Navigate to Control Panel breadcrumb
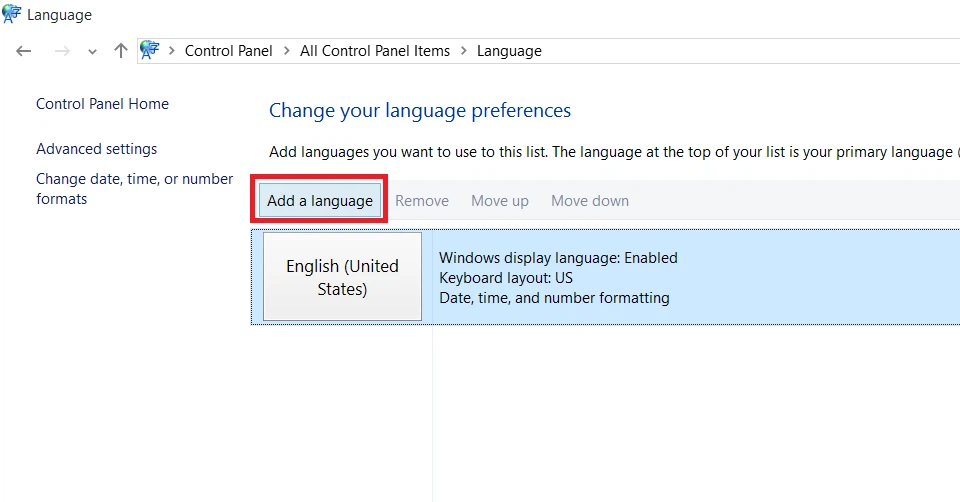960x502 pixels. [x=228, y=51]
